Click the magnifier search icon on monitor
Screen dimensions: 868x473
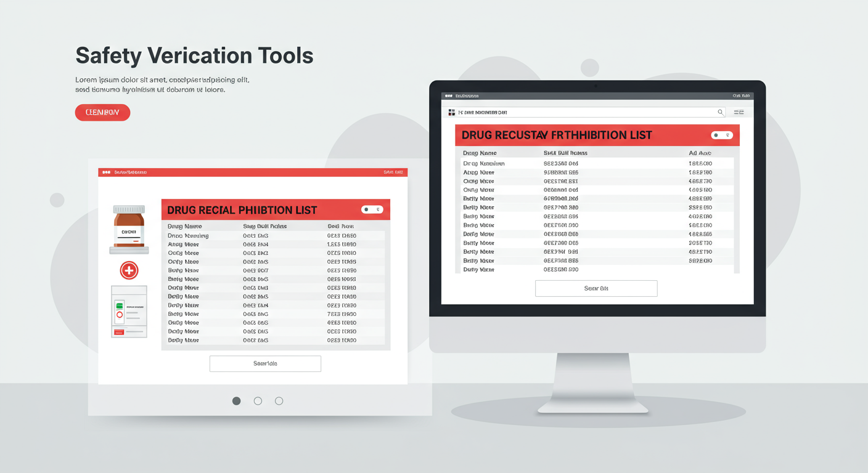coord(720,113)
